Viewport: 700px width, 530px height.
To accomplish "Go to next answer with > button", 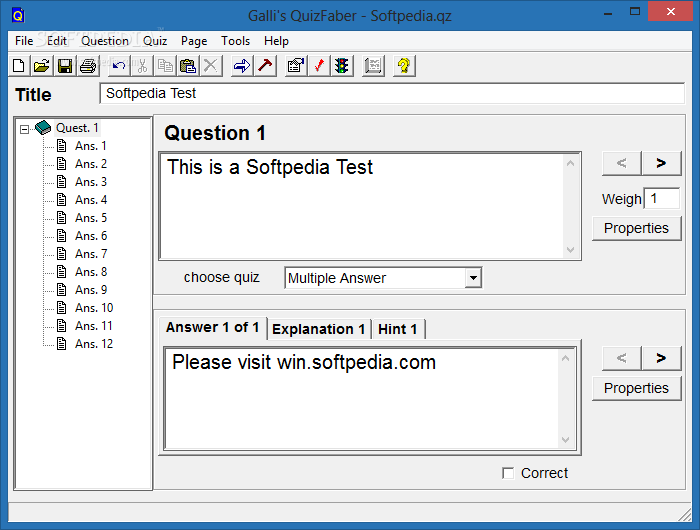I will pos(662,358).
